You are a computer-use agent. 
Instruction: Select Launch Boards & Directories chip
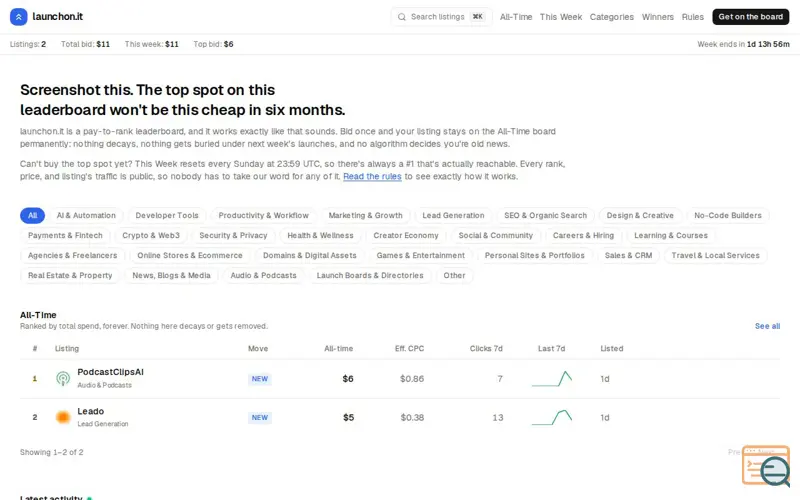click(370, 275)
